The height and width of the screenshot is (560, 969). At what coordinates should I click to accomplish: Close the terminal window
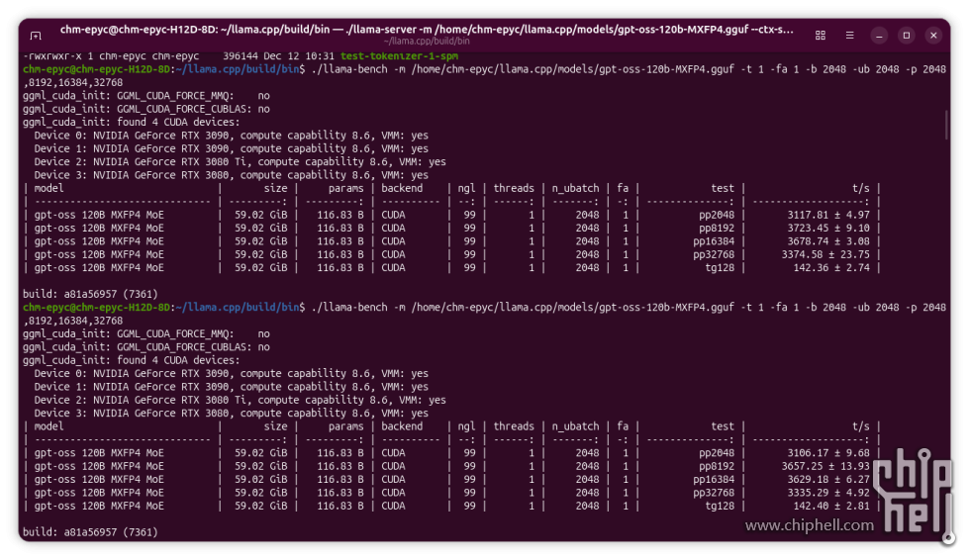[933, 36]
